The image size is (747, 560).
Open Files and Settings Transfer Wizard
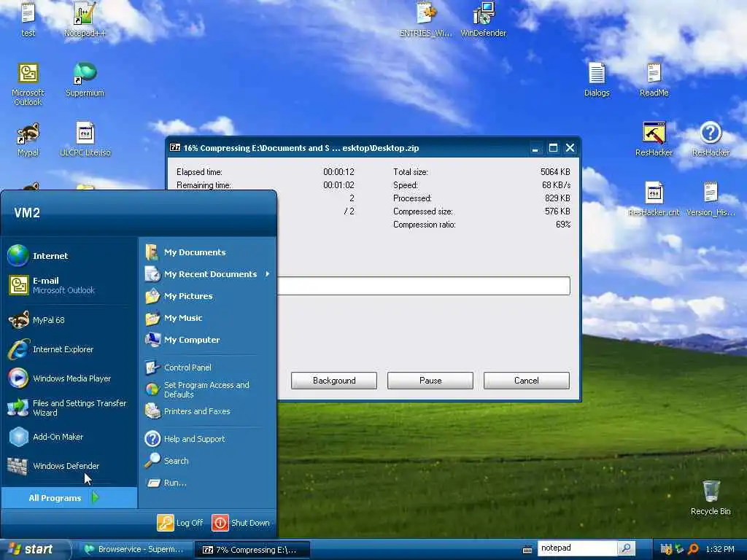(x=69, y=408)
